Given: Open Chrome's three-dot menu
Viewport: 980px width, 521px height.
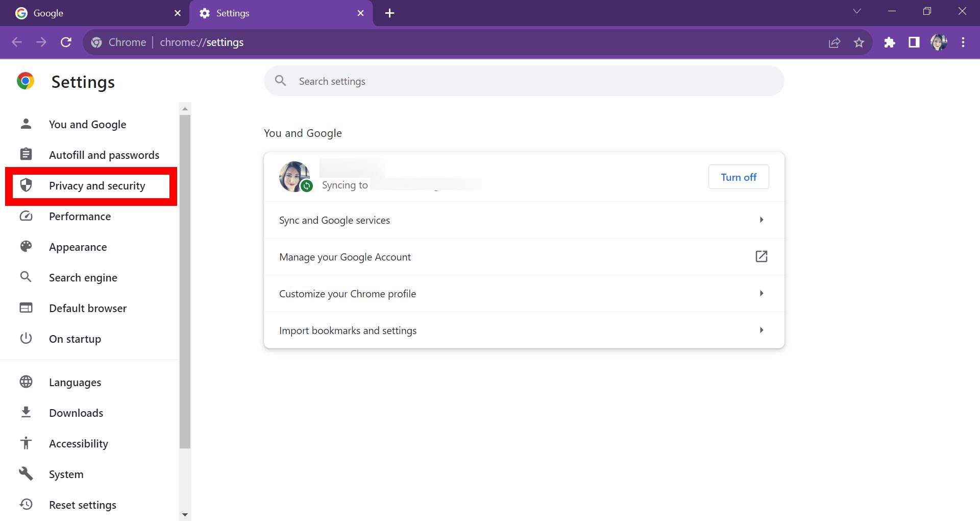Looking at the screenshot, I should pyautogui.click(x=963, y=42).
